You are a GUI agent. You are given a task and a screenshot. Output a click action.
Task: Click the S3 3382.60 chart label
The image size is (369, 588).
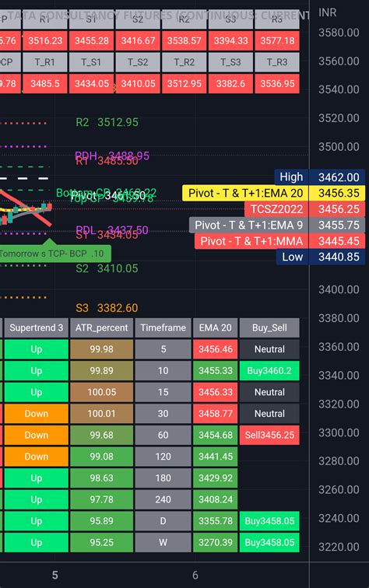point(107,308)
